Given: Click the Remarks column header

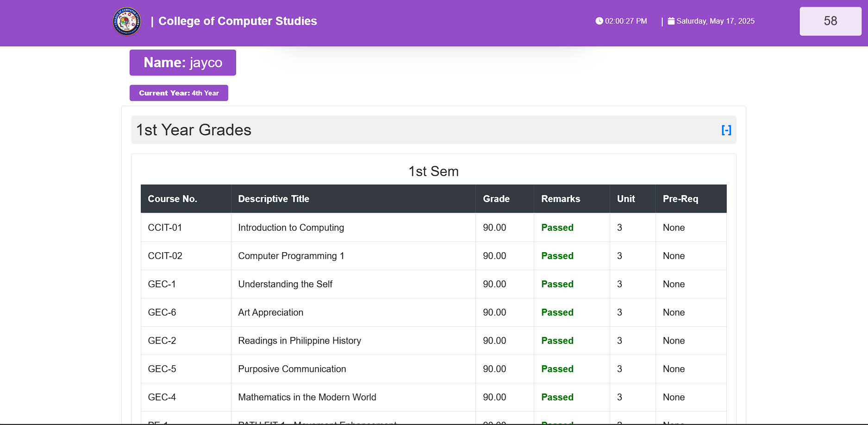Looking at the screenshot, I should click(x=561, y=199).
